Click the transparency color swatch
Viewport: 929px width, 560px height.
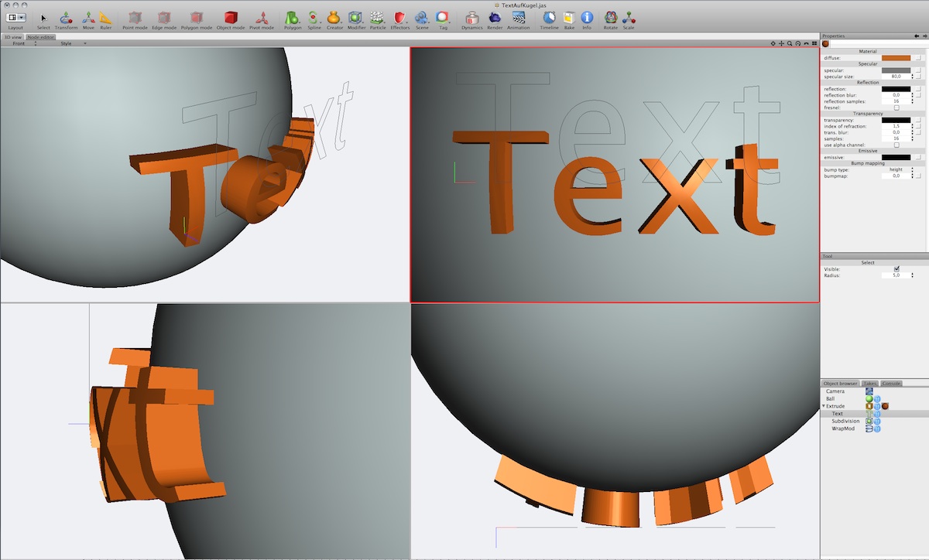pyautogui.click(x=896, y=120)
